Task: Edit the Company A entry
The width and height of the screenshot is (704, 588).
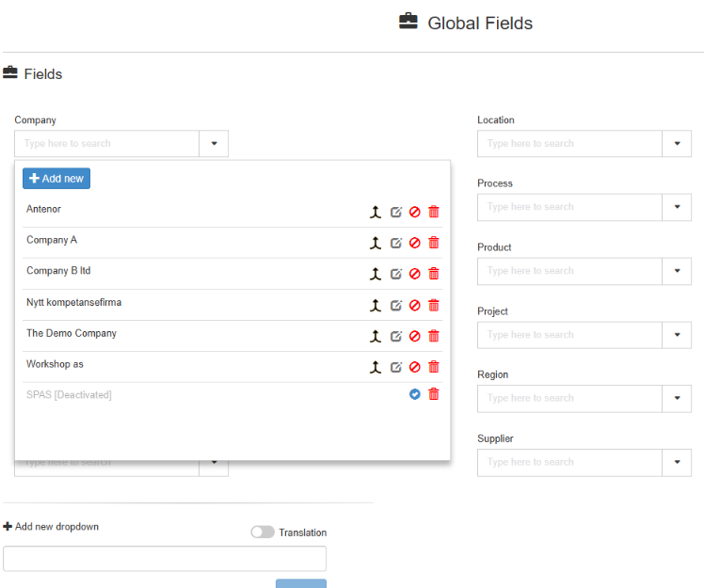Action: tap(396, 243)
